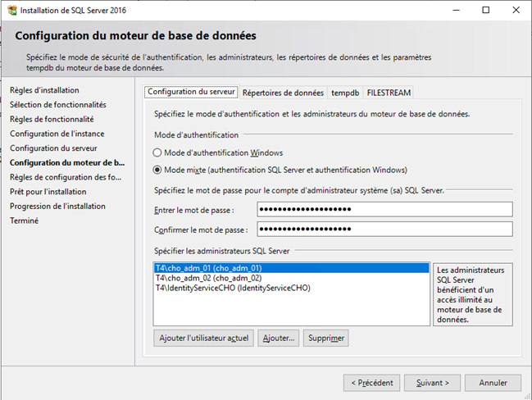The image size is (532, 400).
Task: Click the SQL Server installer title bar icon
Action: tap(10, 10)
